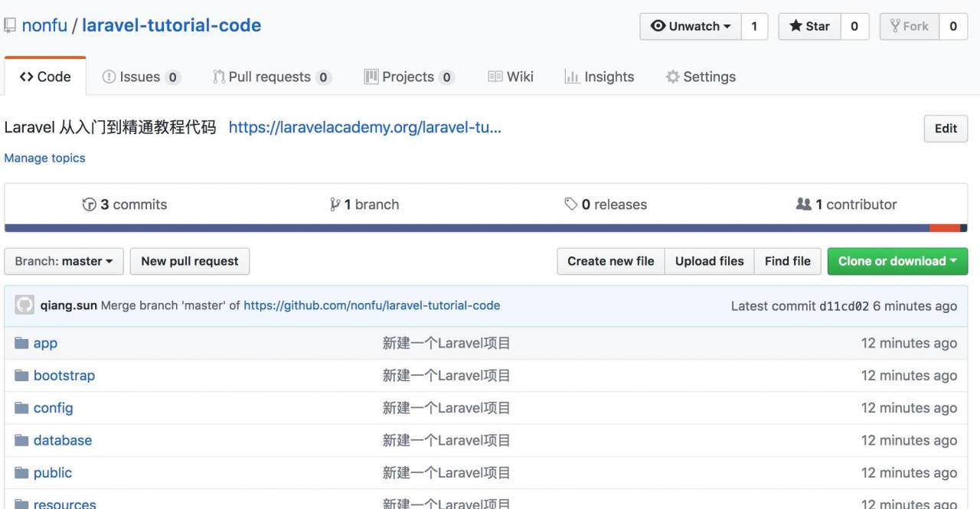Click the database folder icon
The width and height of the screenshot is (980, 509).
(x=21, y=440)
